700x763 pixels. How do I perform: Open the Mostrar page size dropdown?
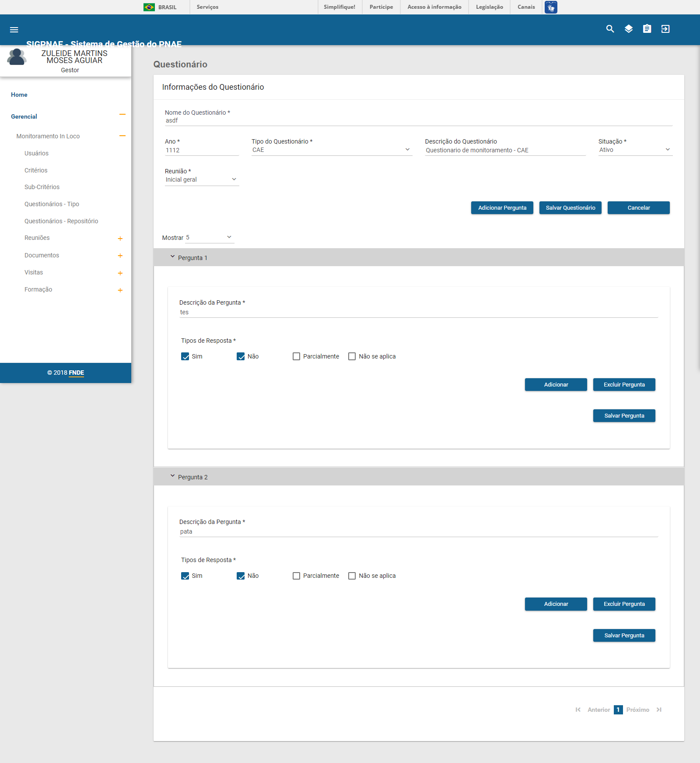click(209, 238)
